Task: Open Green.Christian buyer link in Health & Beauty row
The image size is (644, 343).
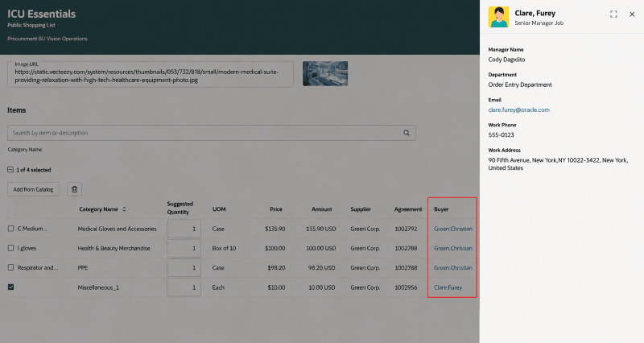Action: click(453, 248)
